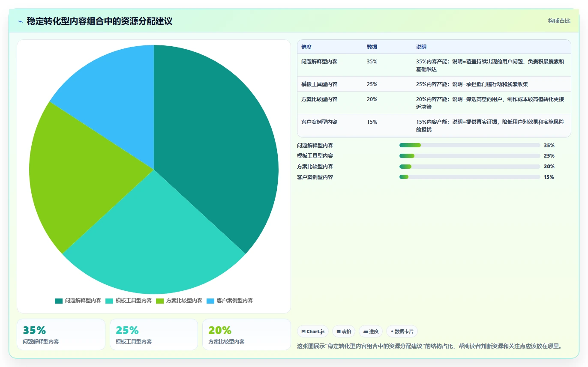Screen dimensions: 588x367
Task: Toggle the 方案比较型内容 legend swatch
Action: coord(160,301)
